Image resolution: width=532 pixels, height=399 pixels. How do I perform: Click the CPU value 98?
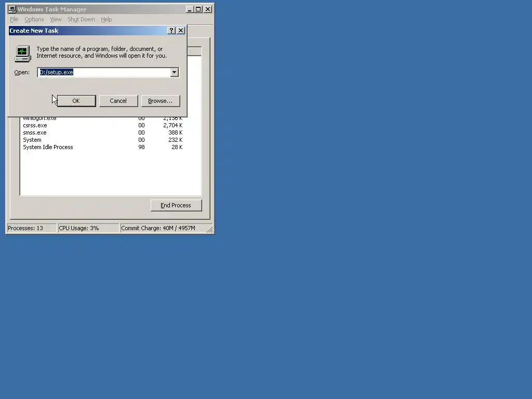click(141, 147)
